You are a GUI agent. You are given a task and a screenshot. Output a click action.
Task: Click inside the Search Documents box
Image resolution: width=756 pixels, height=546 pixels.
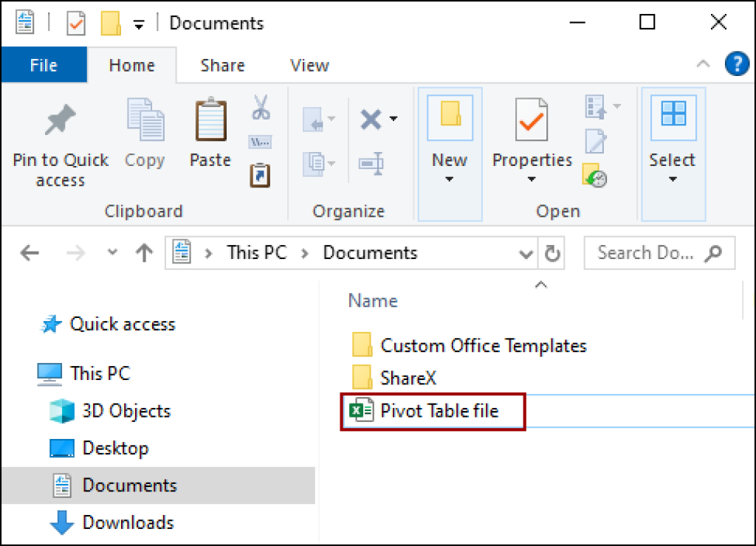tap(650, 252)
